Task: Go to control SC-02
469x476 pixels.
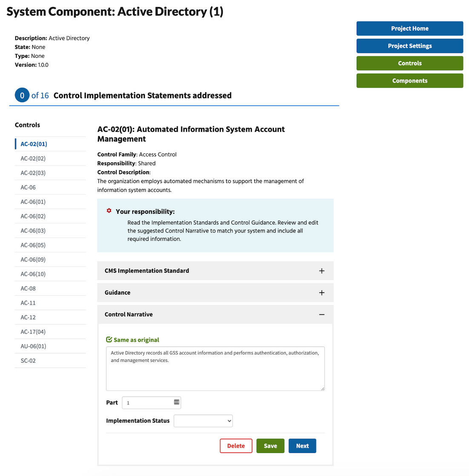Action: point(28,361)
